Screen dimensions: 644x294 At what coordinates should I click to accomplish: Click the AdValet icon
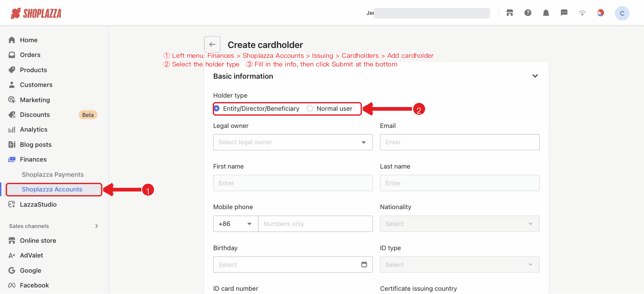(12, 255)
